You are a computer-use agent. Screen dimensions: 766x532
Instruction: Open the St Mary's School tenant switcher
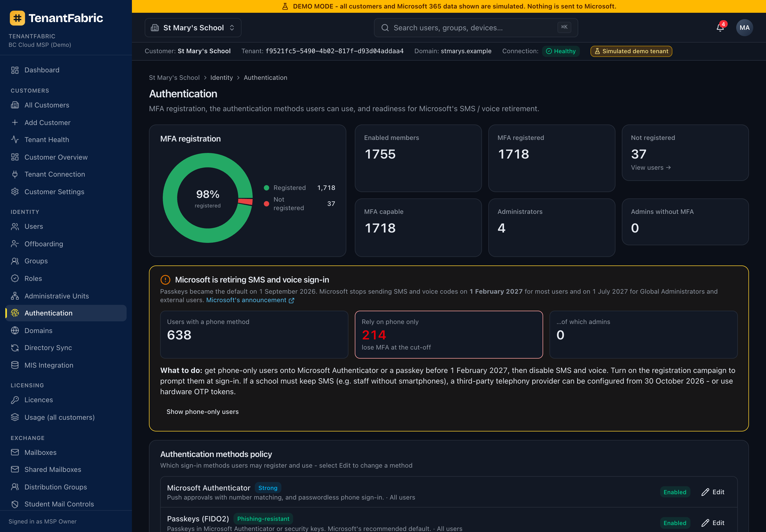point(193,28)
